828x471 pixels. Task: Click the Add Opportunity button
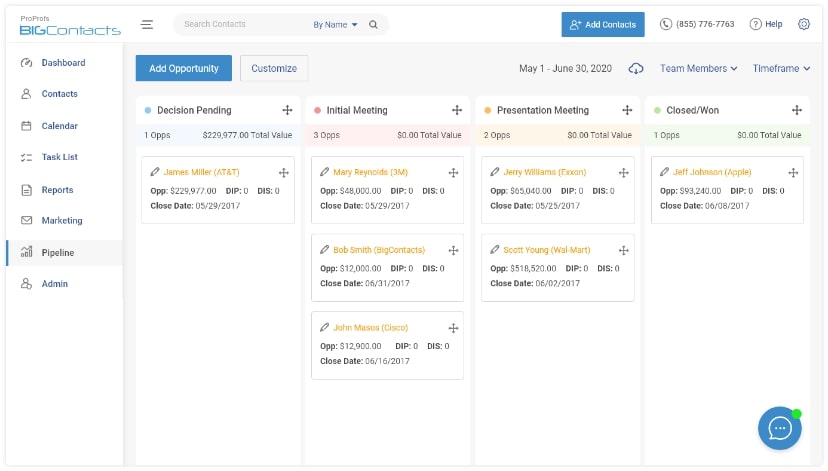pos(184,68)
